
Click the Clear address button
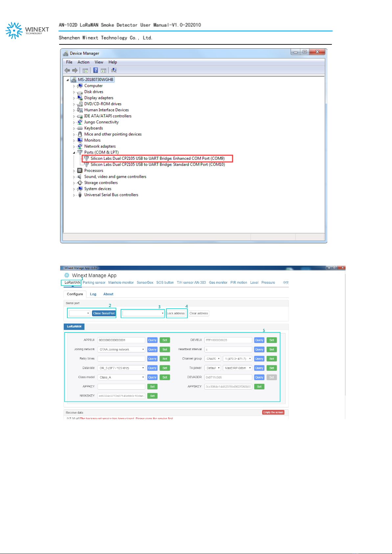pos(199,313)
